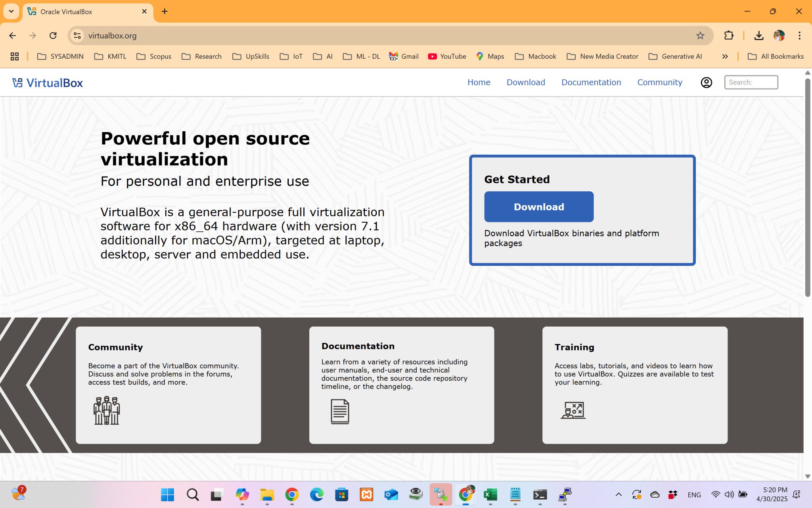Launch Windows Terminal from the taskbar
Viewport: 812px width, 508px height.
[x=539, y=495]
